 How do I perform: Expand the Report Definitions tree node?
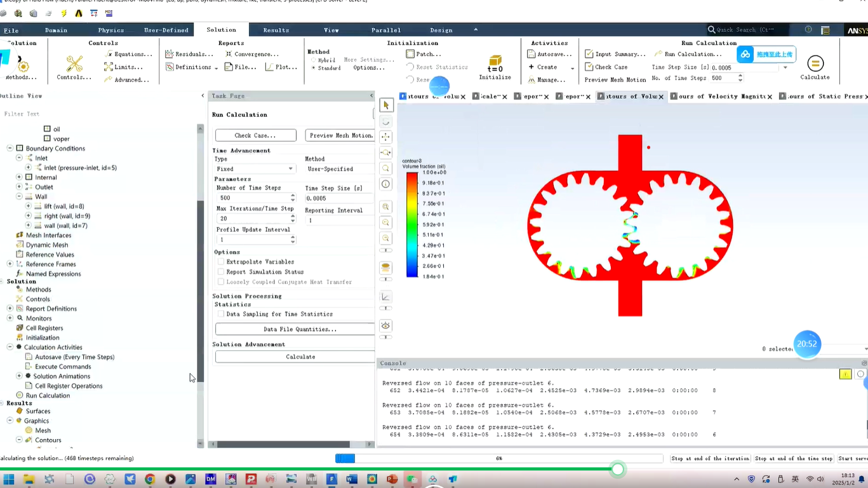(x=10, y=309)
